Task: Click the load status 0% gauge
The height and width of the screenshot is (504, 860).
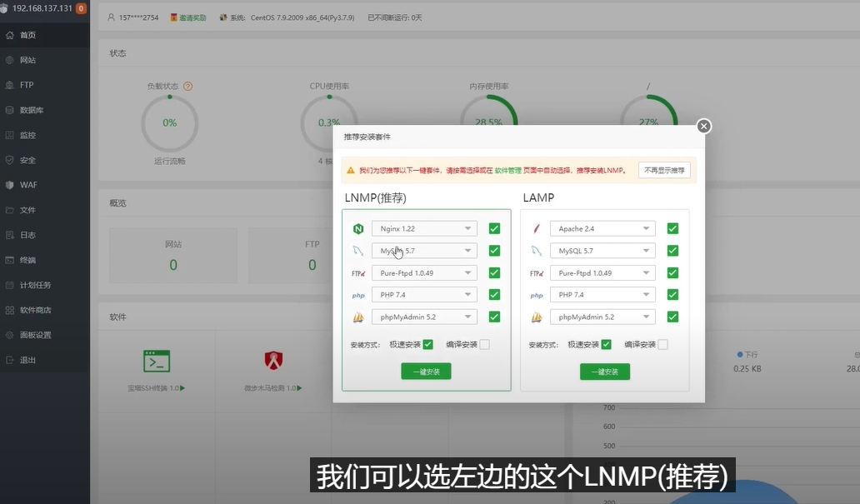Action: [169, 122]
